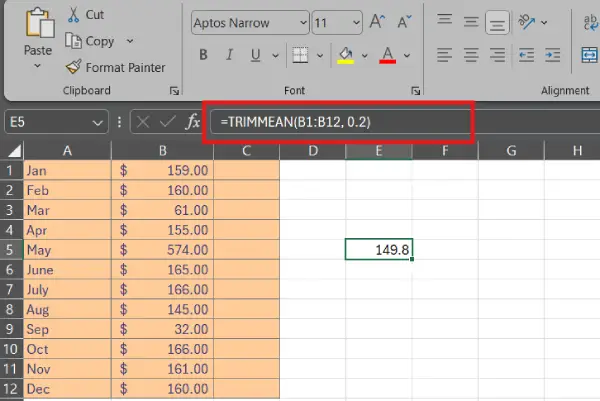Click cell with value 61.00
This screenshot has width=600, height=401.
(x=163, y=210)
